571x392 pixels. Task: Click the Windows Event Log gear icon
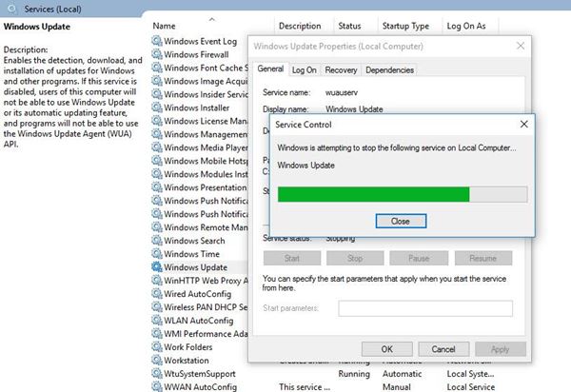pos(157,41)
